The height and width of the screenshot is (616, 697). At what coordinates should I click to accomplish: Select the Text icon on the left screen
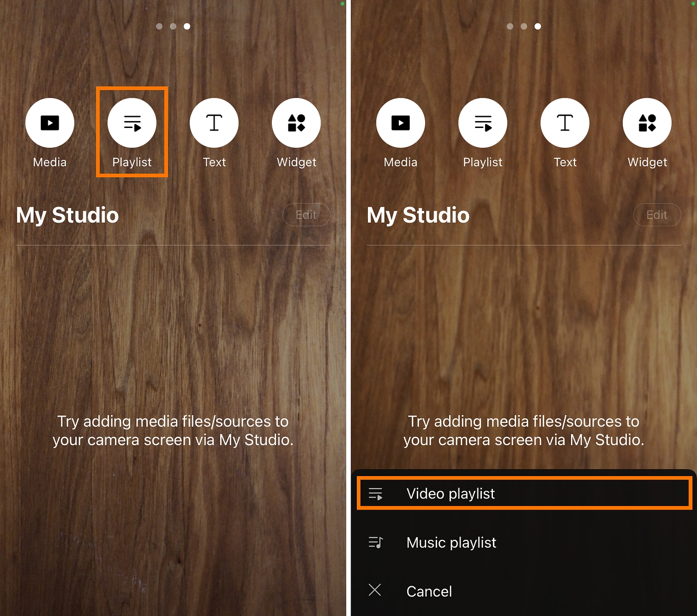214,123
